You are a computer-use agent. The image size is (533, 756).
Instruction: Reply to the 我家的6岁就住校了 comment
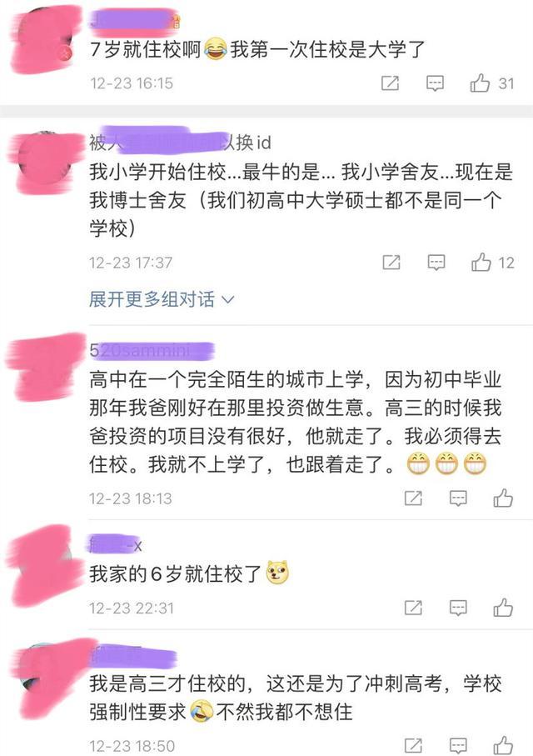458,608
